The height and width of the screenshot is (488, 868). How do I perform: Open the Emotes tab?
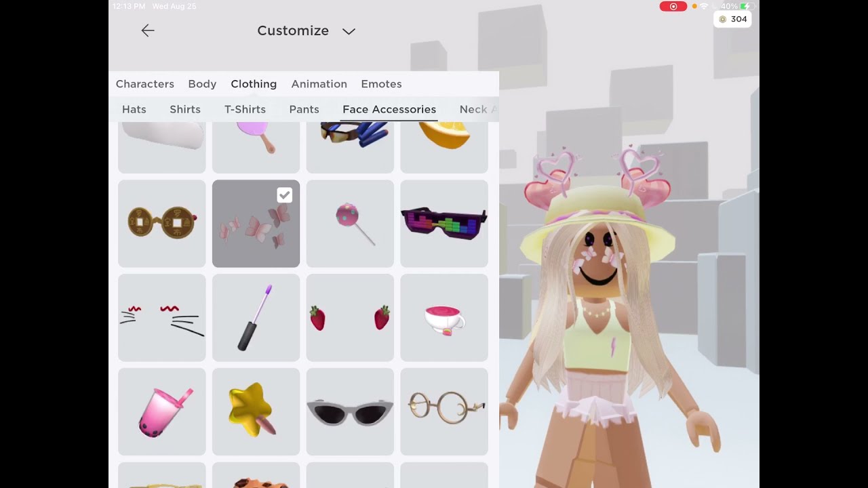[381, 84]
